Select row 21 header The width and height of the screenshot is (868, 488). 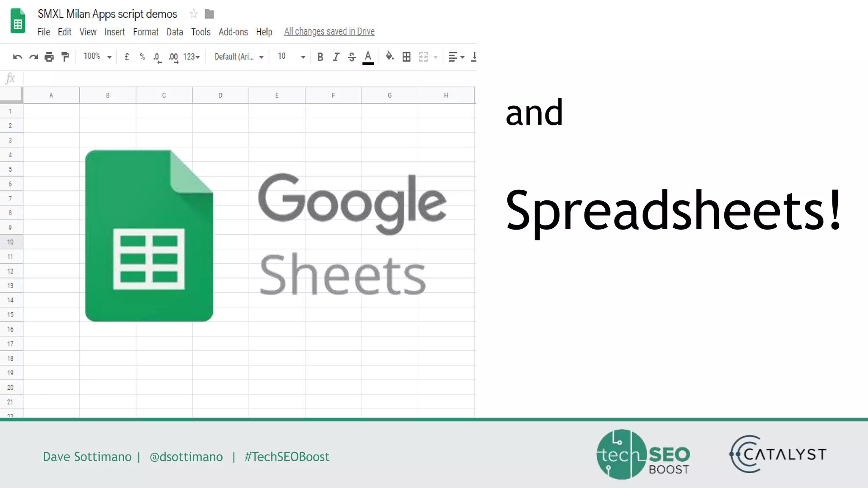pyautogui.click(x=11, y=402)
